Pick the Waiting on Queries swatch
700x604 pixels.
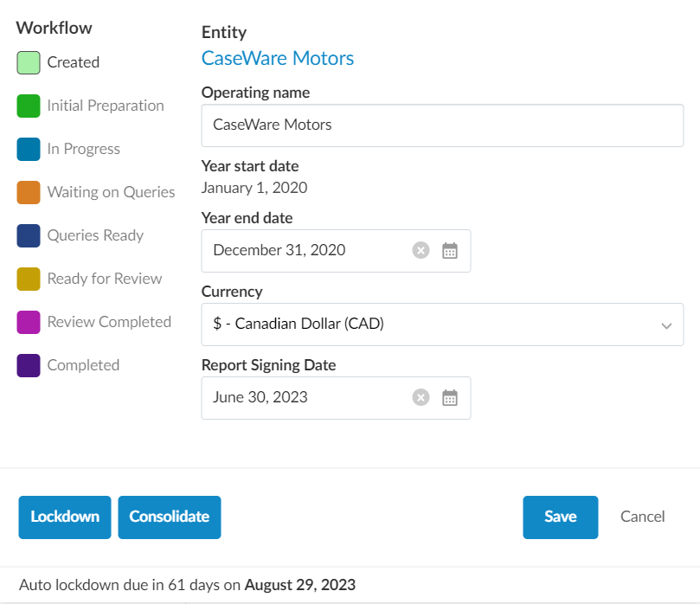pos(29,192)
